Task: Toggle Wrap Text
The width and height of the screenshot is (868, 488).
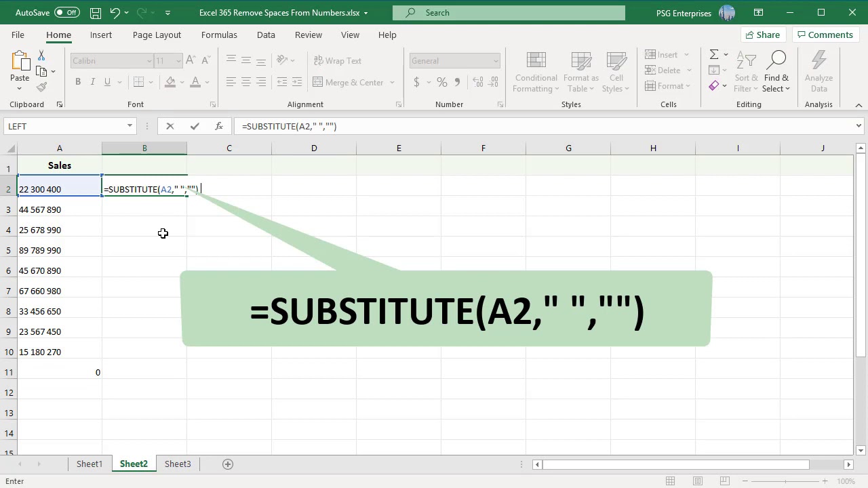Action: [x=338, y=60]
